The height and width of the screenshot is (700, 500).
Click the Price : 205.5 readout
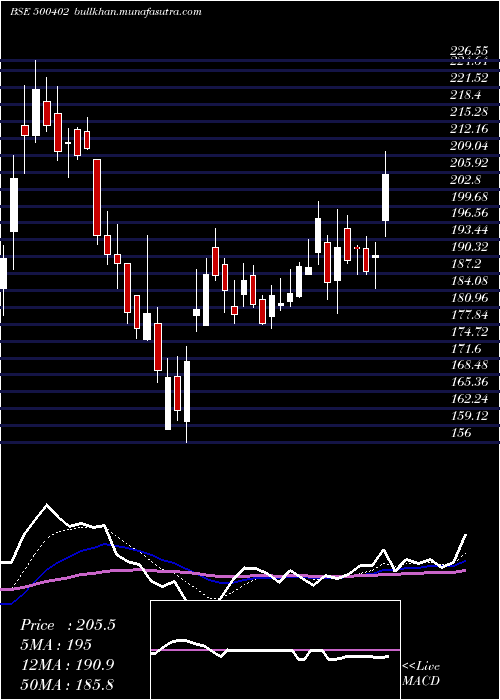(x=68, y=625)
